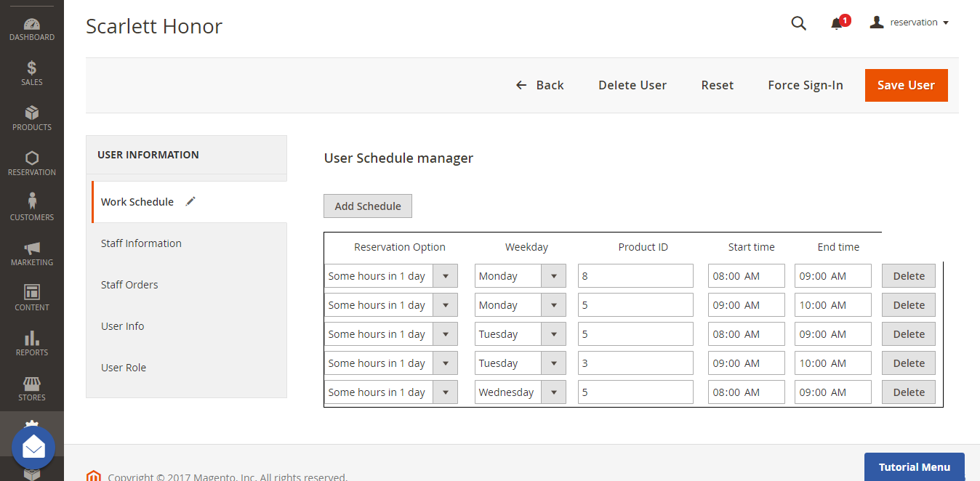Click the Back button

click(x=539, y=85)
